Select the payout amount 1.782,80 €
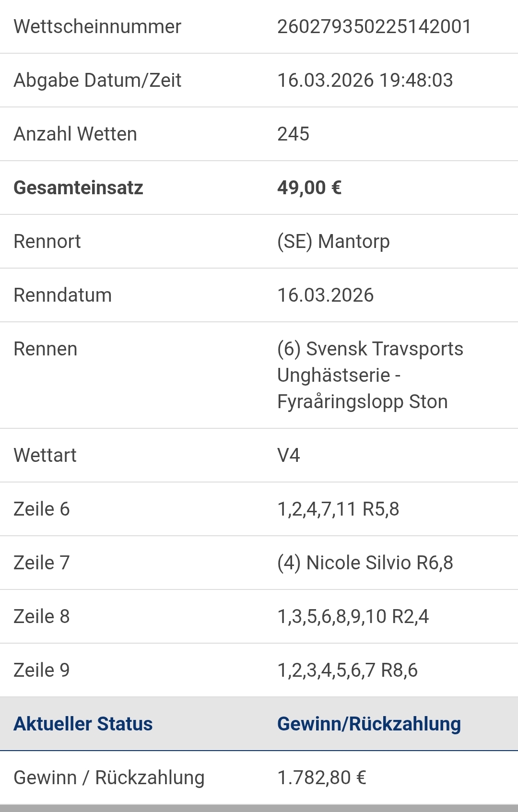Screen dimensions: 518x812 (x=322, y=777)
